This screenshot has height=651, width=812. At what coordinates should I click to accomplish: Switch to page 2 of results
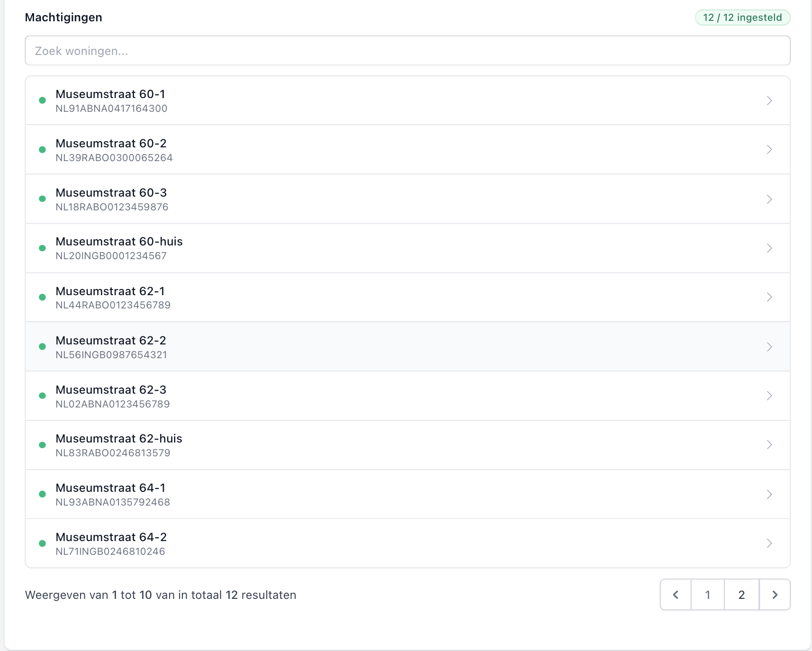coord(741,595)
